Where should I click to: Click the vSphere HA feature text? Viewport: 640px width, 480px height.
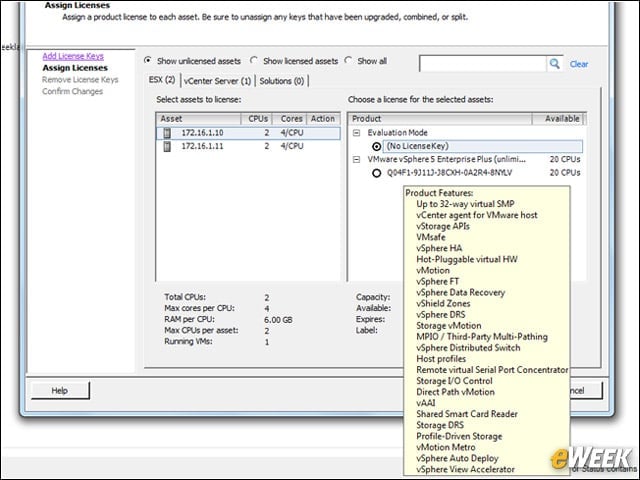[x=439, y=248]
